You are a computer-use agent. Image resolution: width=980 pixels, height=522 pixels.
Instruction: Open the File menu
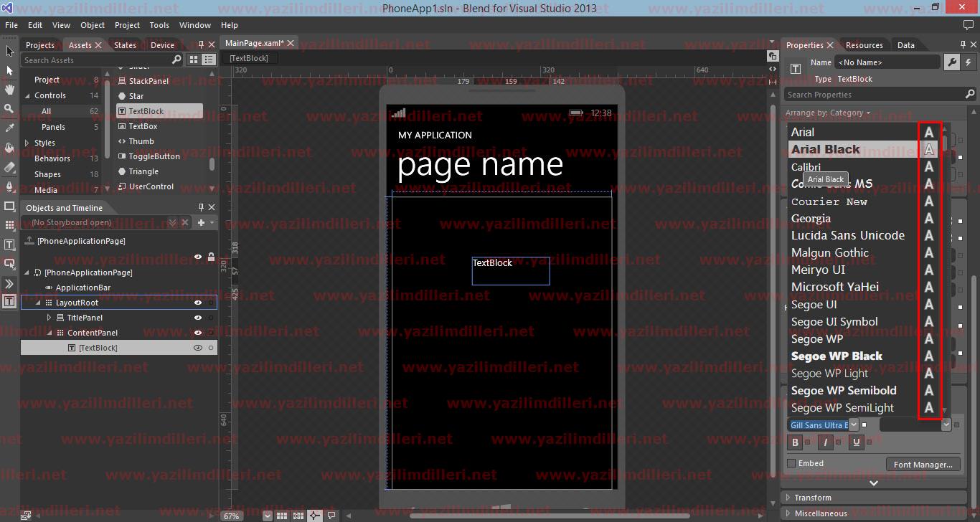click(x=11, y=25)
